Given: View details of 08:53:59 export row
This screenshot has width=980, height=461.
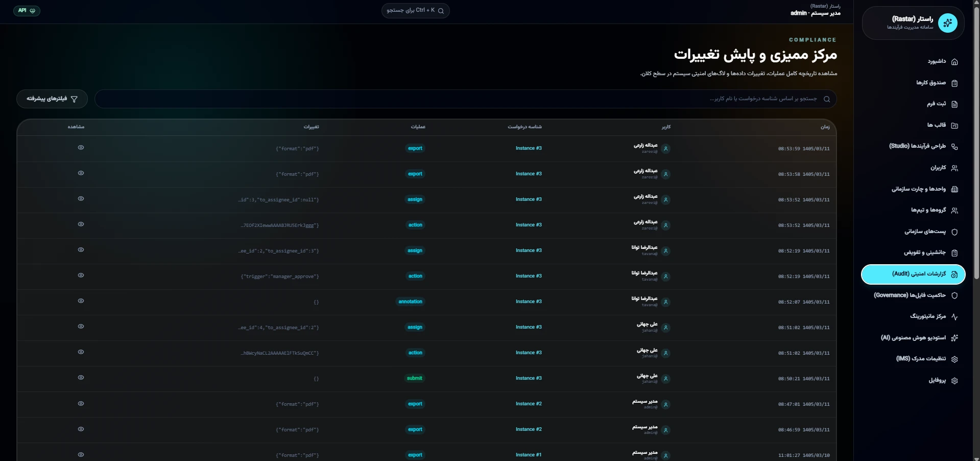Looking at the screenshot, I should click(81, 148).
